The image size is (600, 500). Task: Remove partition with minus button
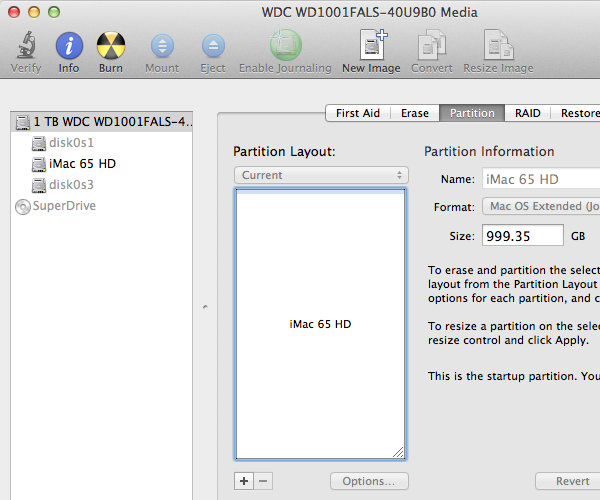[x=263, y=481]
